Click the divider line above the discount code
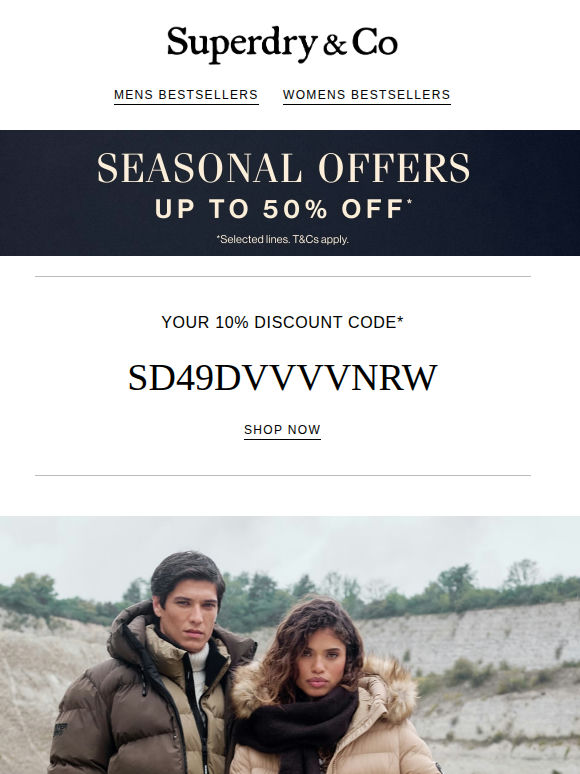Screen dimensions: 580x774 point(283,277)
